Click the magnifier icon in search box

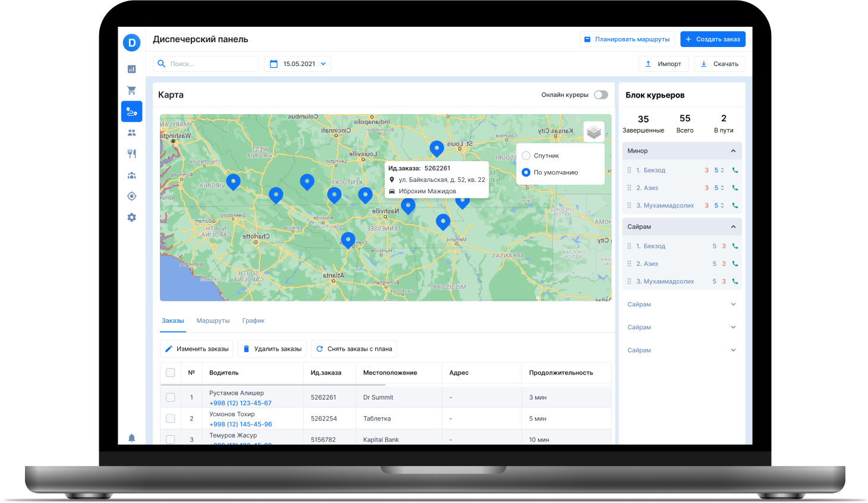pos(161,64)
